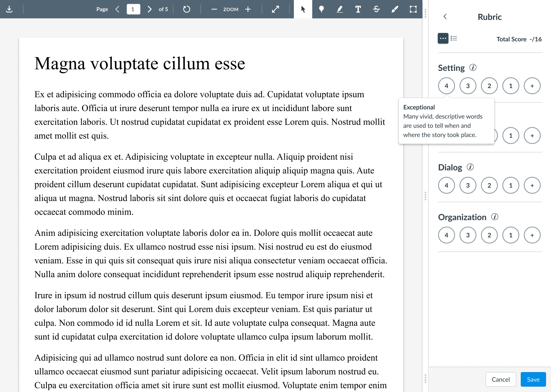Viewport: 551px width, 392px height.
Task: Select rating 1 for Dialog
Action: point(511,185)
